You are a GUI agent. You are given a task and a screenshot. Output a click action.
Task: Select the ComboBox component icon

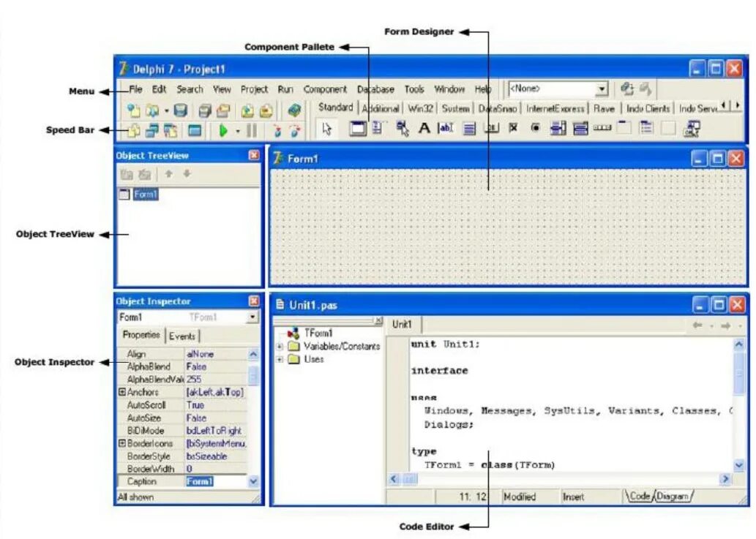(580, 129)
